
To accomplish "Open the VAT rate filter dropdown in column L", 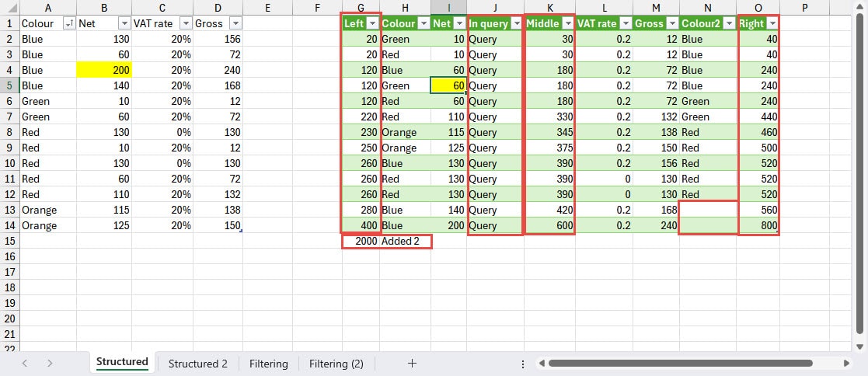I will point(626,24).
